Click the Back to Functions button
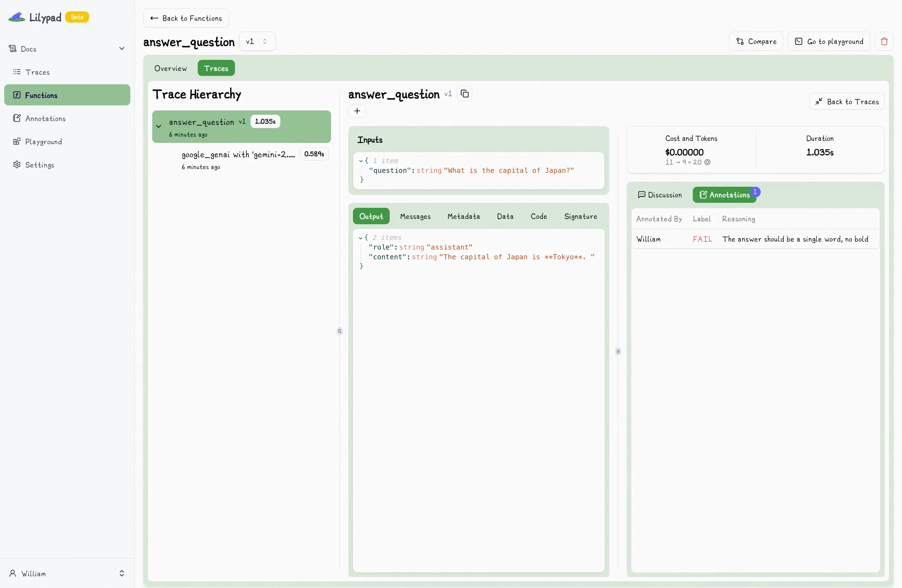Screen dimensions: 902x588 [x=186, y=18]
